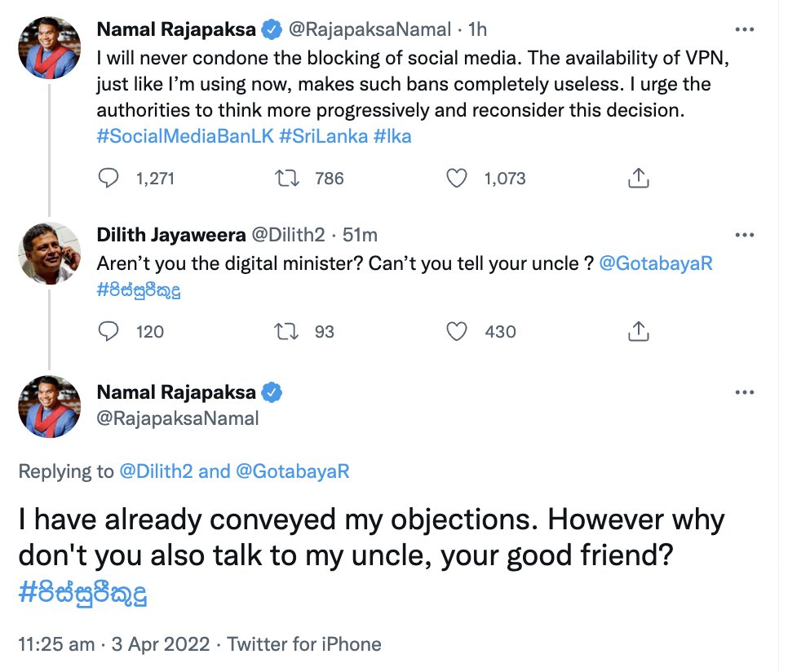The image size is (788, 672).
Task: Open the #SocialMediaBanLK hashtag
Action: [184, 136]
